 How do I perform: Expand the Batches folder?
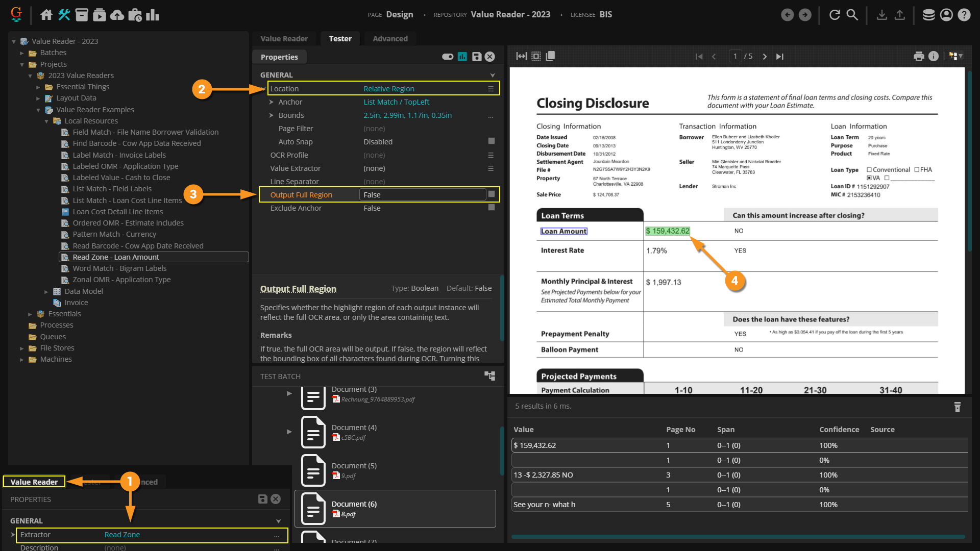pos(22,53)
